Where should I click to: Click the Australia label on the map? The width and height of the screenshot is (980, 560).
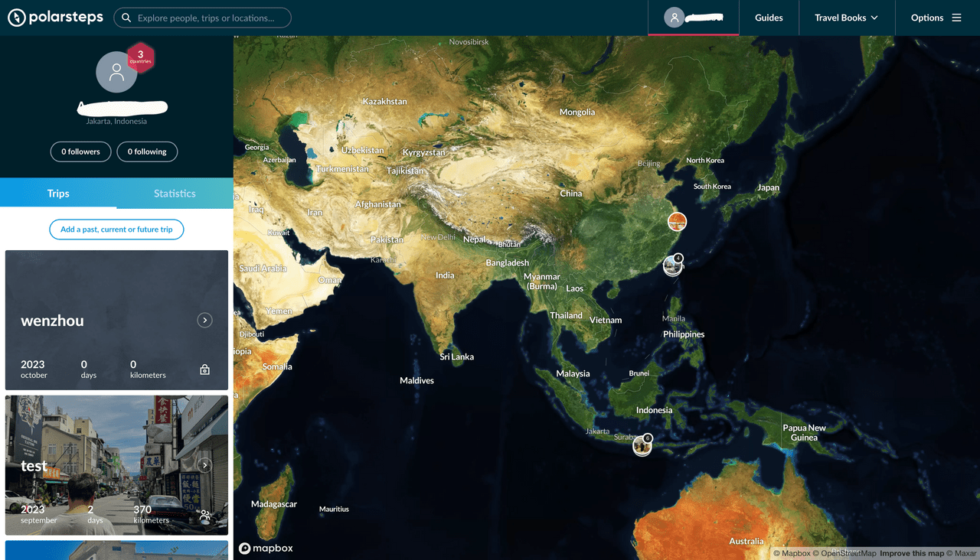point(746,542)
